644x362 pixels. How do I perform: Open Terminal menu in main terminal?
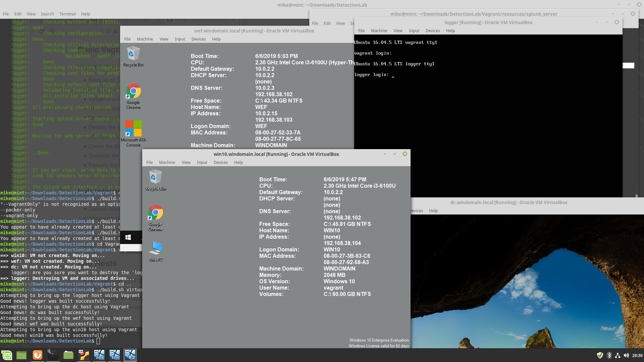(67, 14)
